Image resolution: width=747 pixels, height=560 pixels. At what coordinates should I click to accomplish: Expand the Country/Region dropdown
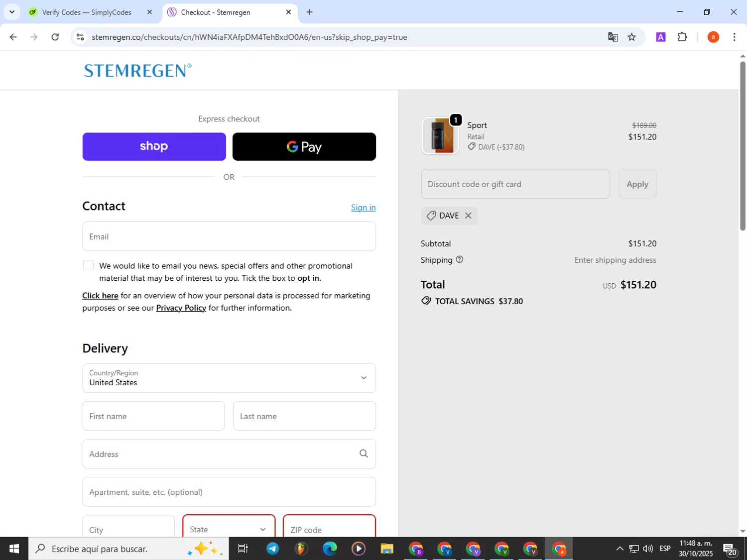[x=229, y=378]
